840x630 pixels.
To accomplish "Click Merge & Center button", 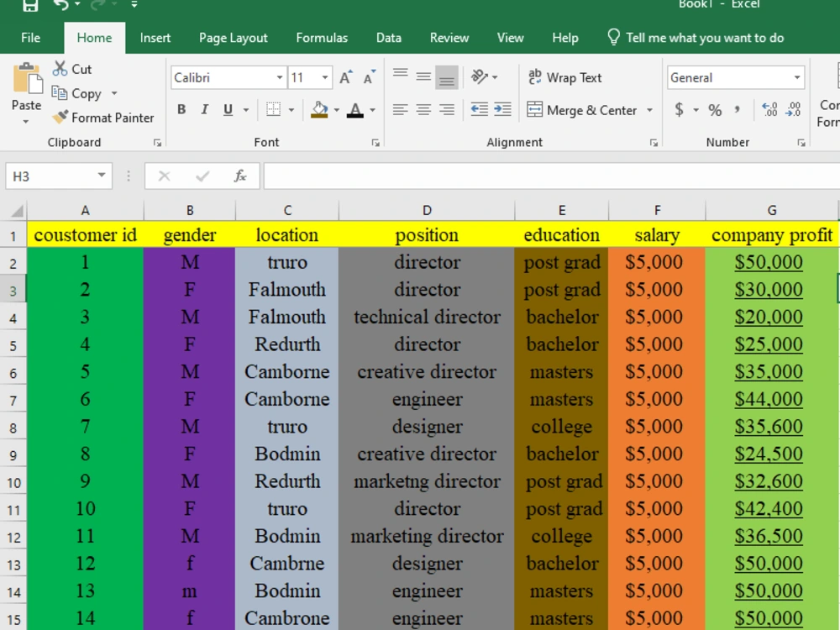I will coord(582,110).
